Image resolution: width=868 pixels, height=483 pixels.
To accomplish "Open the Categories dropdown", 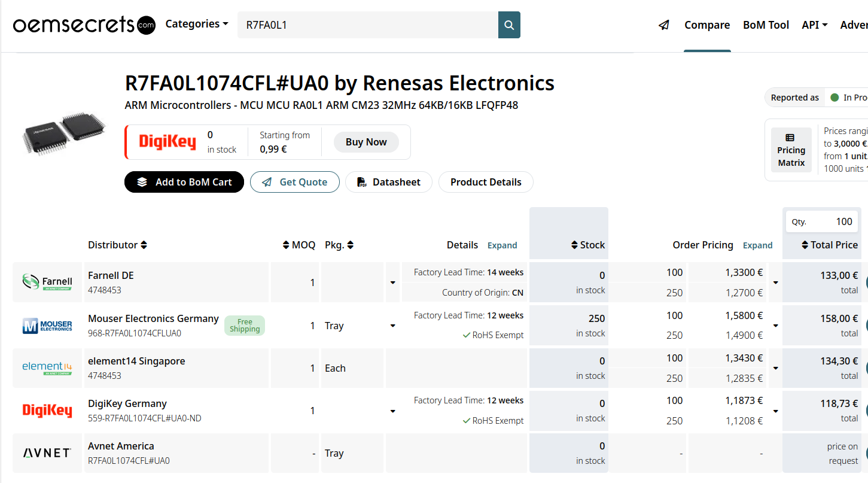I will 197,24.
